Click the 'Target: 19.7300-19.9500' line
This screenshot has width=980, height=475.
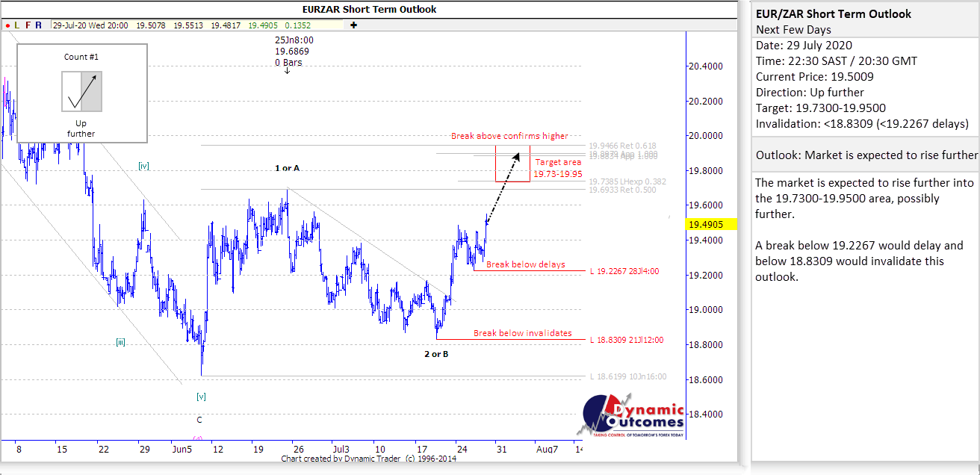pyautogui.click(x=821, y=108)
